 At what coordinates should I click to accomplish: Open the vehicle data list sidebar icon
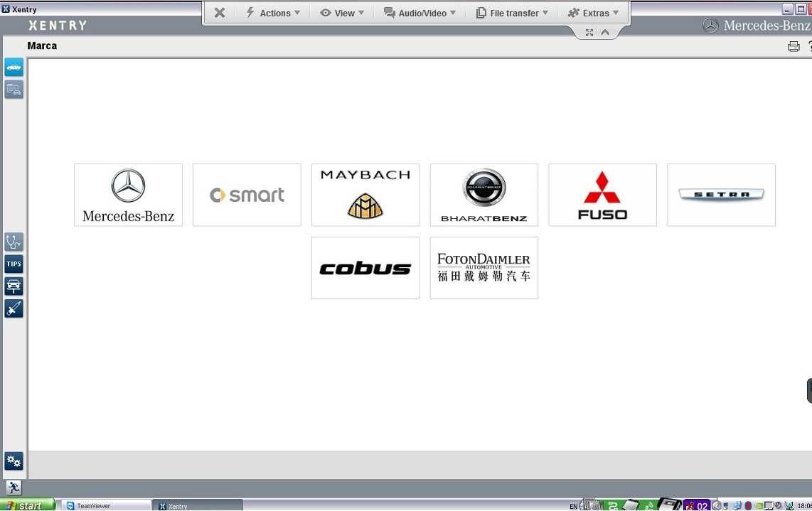tap(14, 90)
